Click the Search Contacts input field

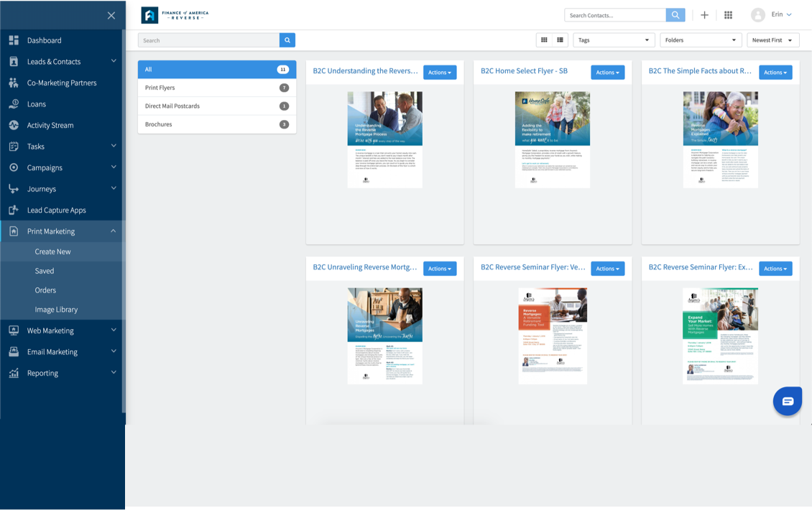pos(615,15)
